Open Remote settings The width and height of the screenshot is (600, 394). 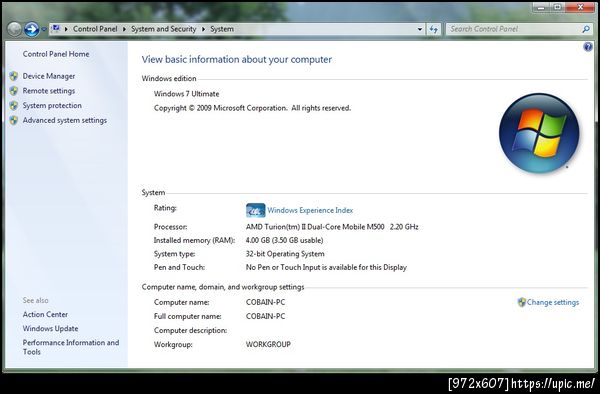[x=49, y=91]
